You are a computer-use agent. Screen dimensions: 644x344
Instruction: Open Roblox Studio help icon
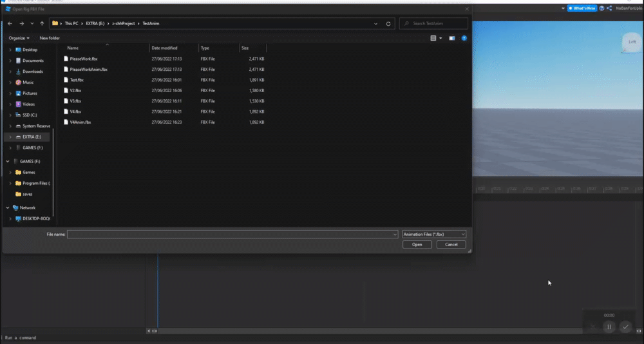[601, 8]
